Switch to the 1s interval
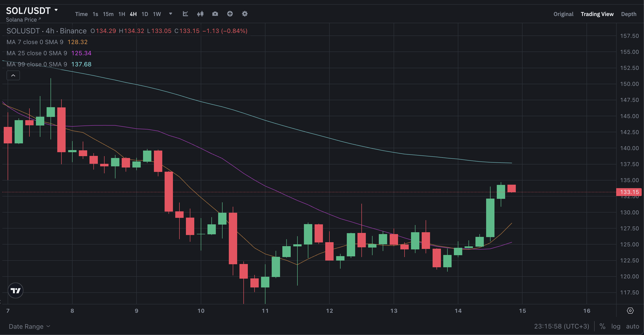This screenshot has width=644, height=335. pos(95,14)
